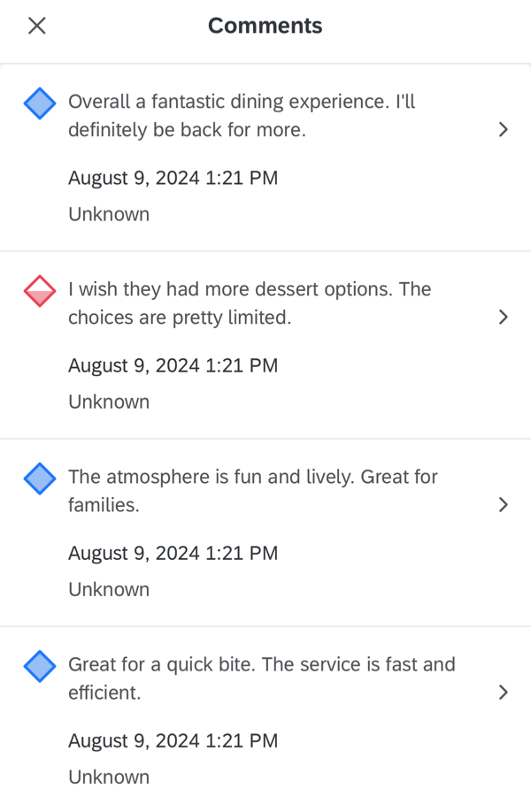Open details of the dessert options comment
Image resolution: width=531 pixels, height=812 pixels.
coord(504,317)
